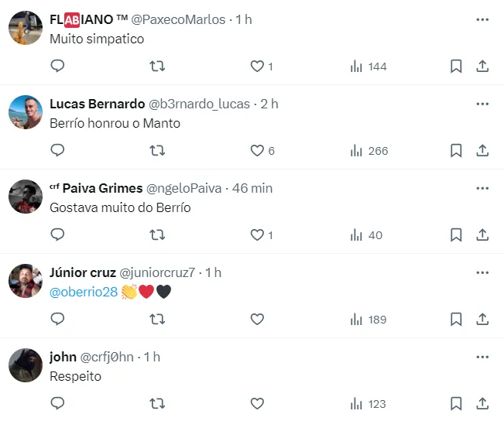Reply to john's "Respeito" tweet
The height and width of the screenshot is (421, 504).
tap(57, 403)
